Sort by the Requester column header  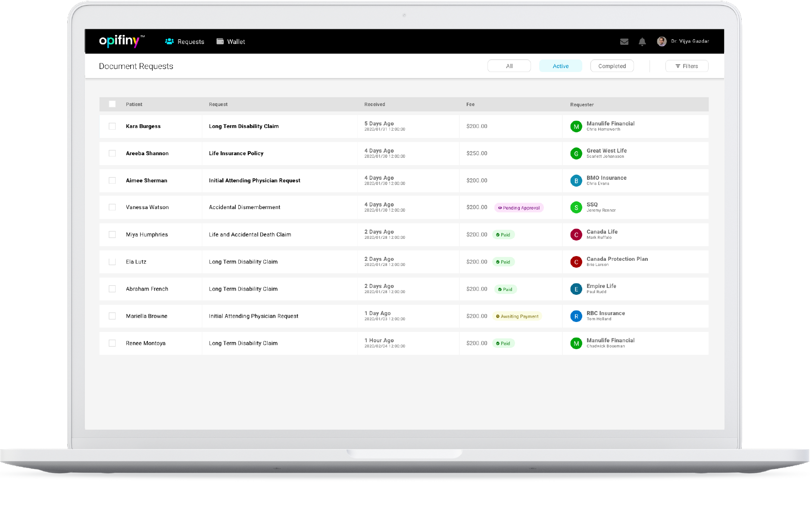click(x=582, y=105)
